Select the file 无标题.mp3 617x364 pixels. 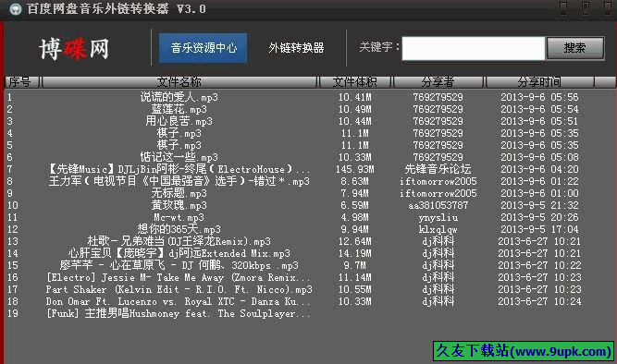[179, 193]
